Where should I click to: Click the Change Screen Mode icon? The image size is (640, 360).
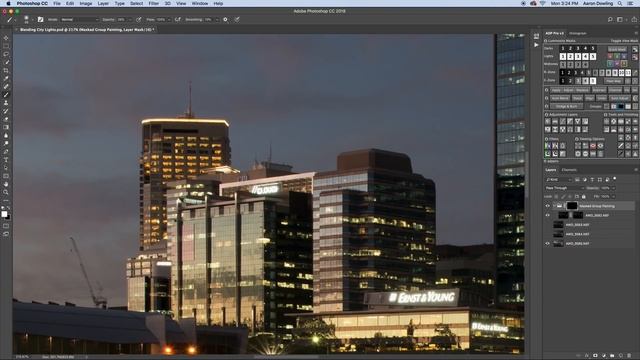pos(6,234)
